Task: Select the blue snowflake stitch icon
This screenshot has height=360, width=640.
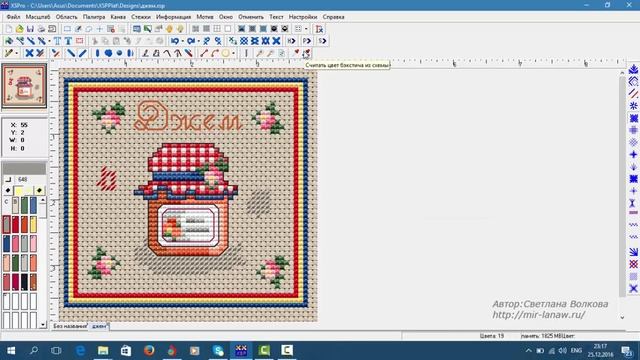Action: point(633,106)
